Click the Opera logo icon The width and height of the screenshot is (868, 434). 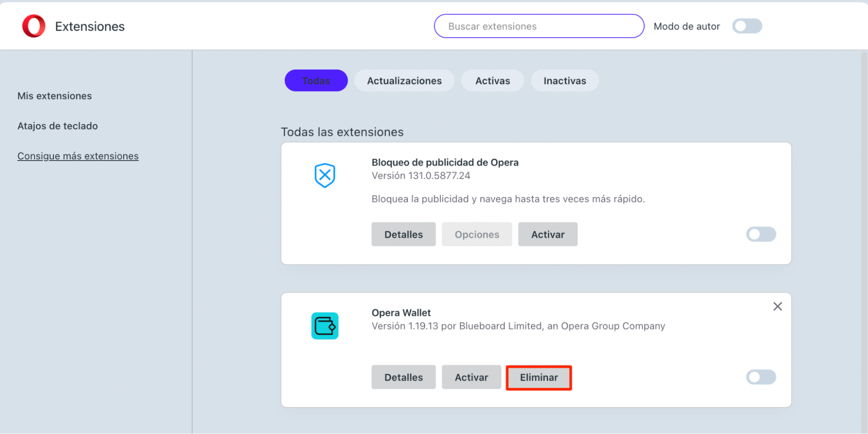34,26
